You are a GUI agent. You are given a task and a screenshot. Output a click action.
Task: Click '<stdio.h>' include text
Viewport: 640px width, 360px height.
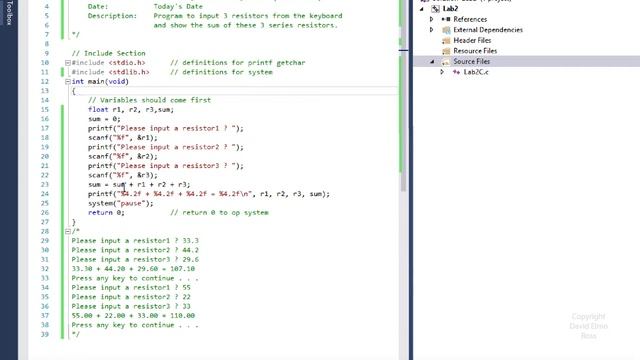(127, 63)
